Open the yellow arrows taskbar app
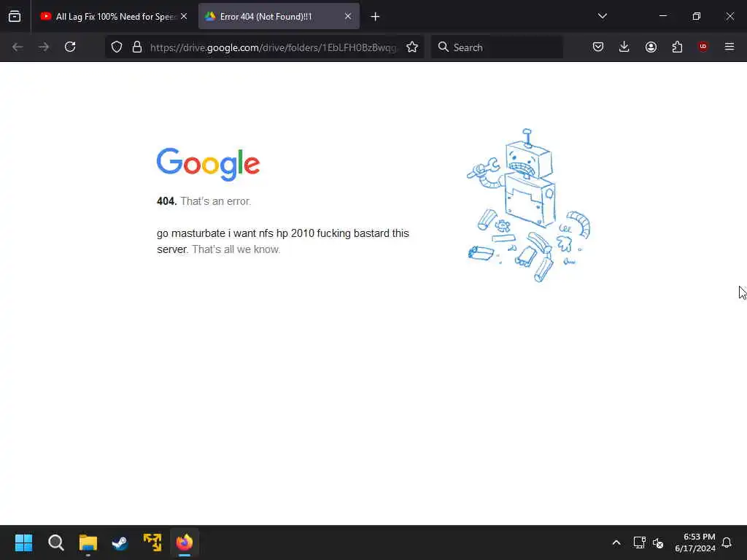747x560 pixels. click(152, 542)
